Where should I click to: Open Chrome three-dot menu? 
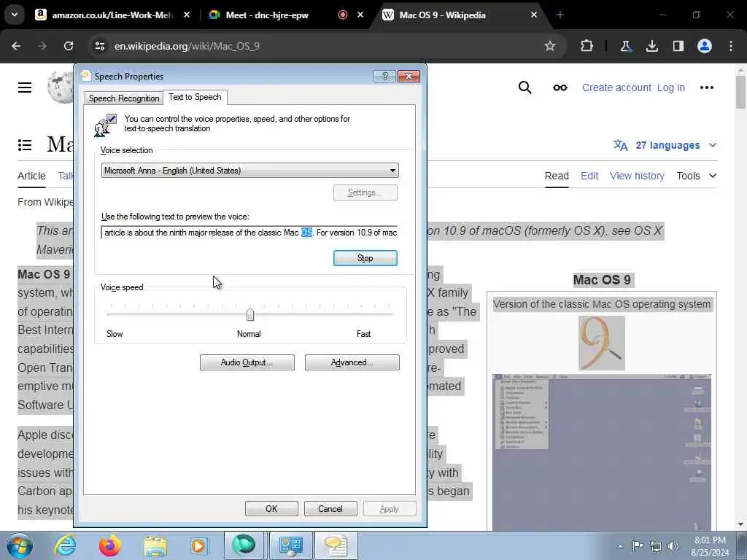pos(731,46)
